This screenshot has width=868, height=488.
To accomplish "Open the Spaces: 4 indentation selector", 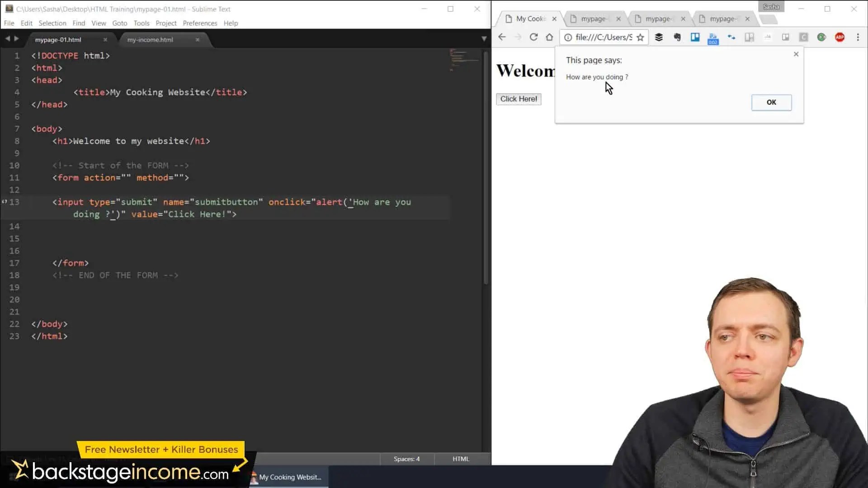I will (406, 459).
